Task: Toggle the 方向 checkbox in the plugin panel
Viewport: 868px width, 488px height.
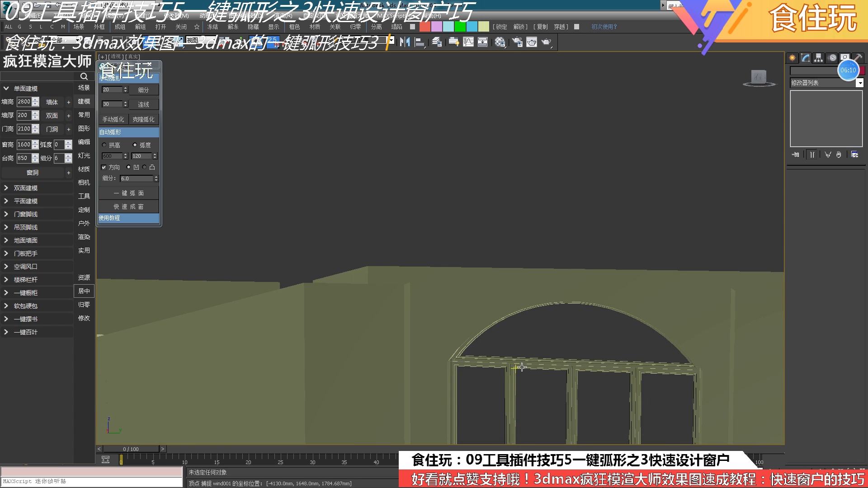Action: 104,167
